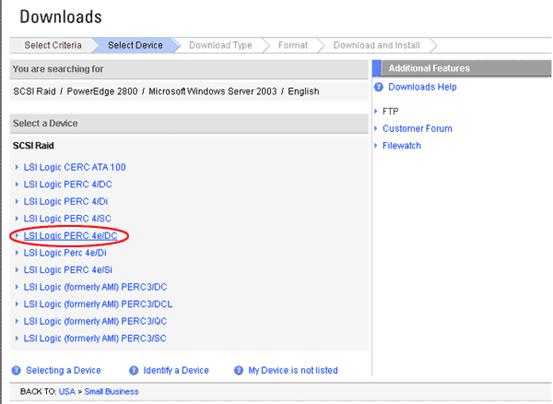This screenshot has height=404, width=553.
Task: Click arrow bullet beside LSI Logic PERC 4/DC
Action: click(17, 184)
